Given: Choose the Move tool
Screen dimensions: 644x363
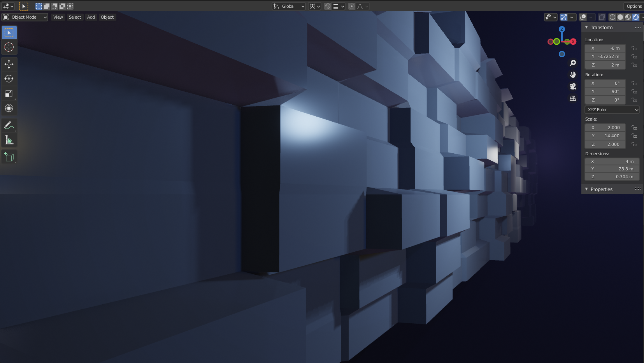Looking at the screenshot, I should [x=9, y=64].
